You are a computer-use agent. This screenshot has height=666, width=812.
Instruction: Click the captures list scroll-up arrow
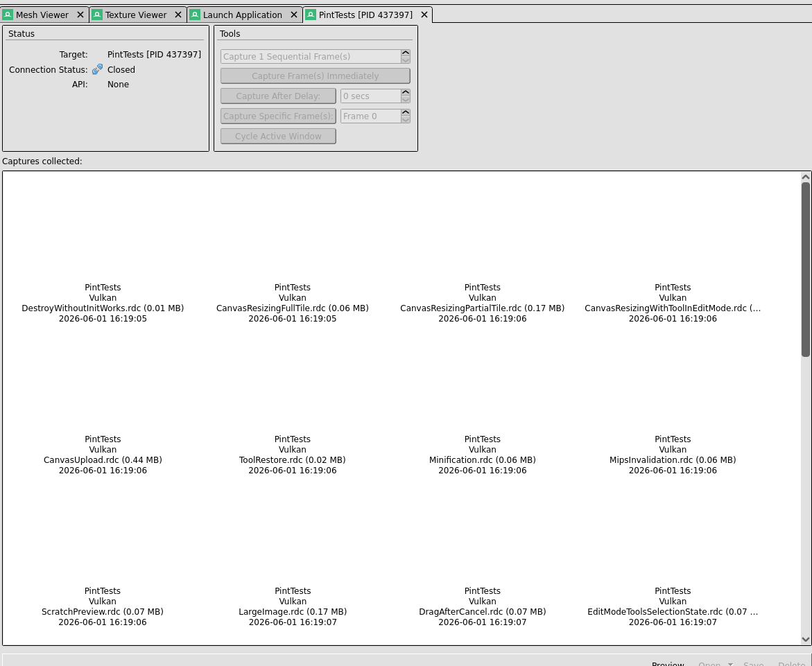(806, 177)
